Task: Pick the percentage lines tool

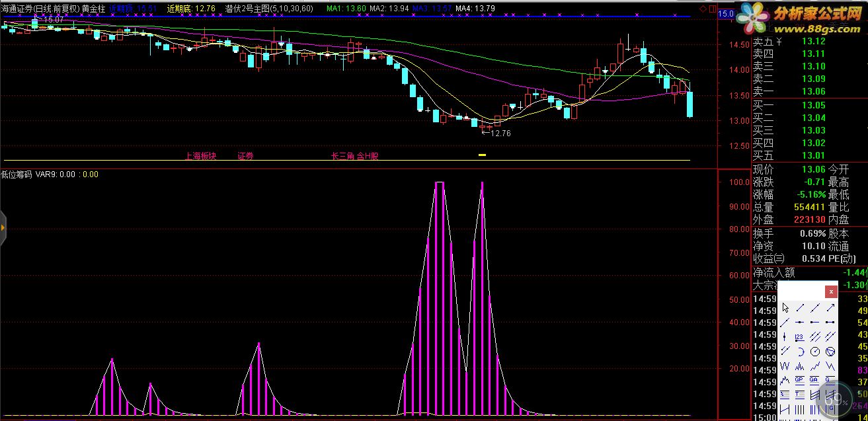Action: (x=785, y=394)
